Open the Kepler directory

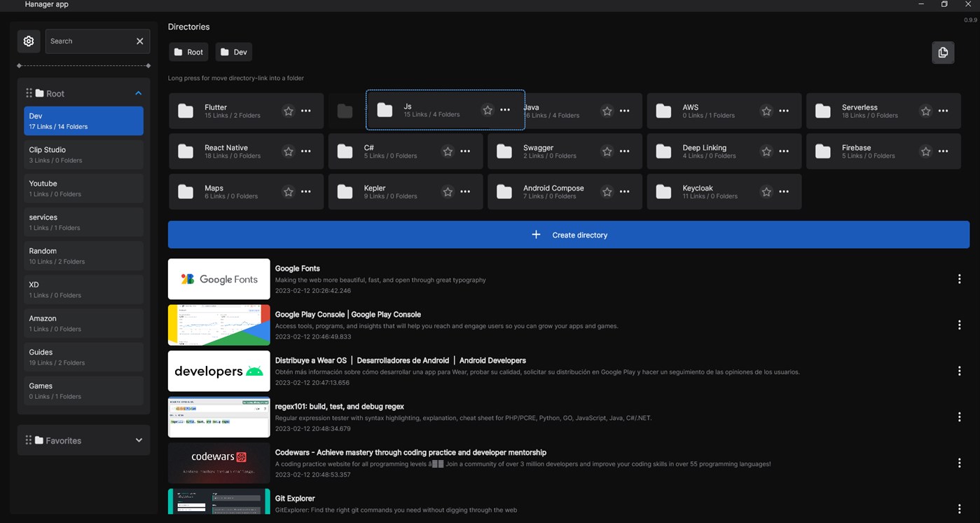[406, 192]
